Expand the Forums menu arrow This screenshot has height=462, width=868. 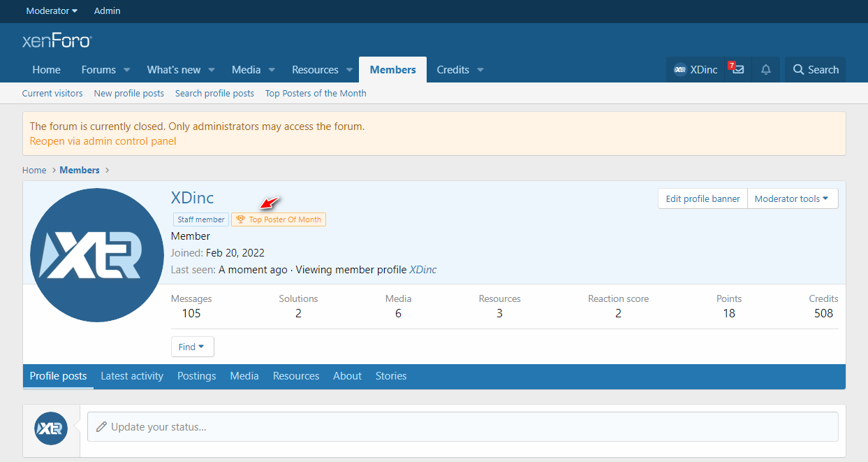127,70
